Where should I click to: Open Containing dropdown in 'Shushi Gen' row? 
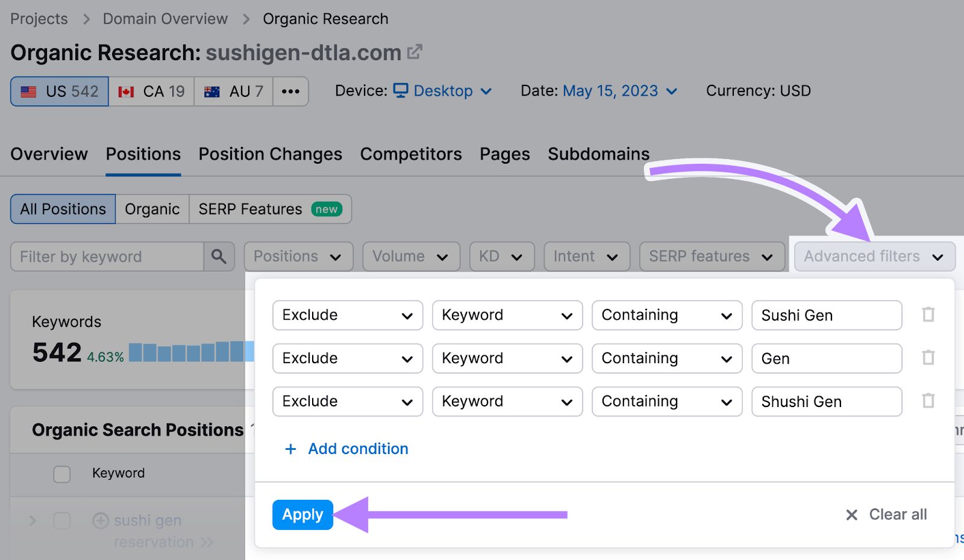[x=667, y=401]
